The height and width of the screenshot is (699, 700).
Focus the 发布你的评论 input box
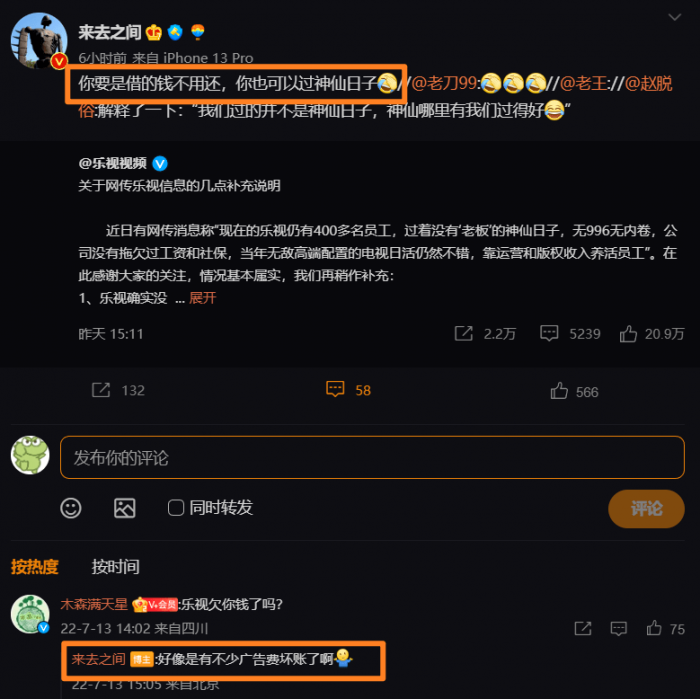pyautogui.click(x=372, y=458)
